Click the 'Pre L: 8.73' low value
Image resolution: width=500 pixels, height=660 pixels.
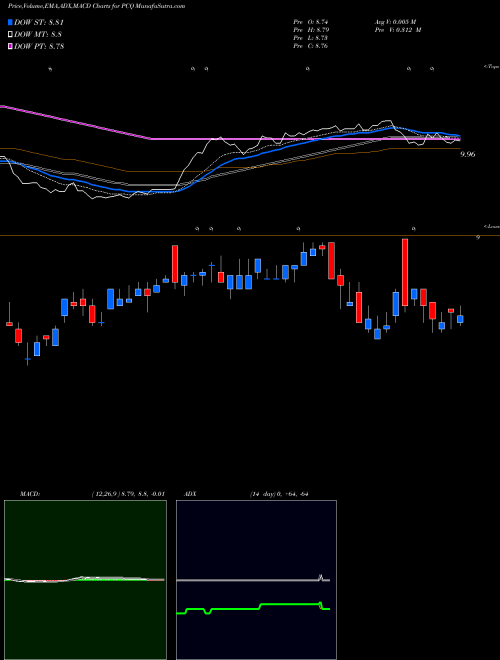[311, 38]
